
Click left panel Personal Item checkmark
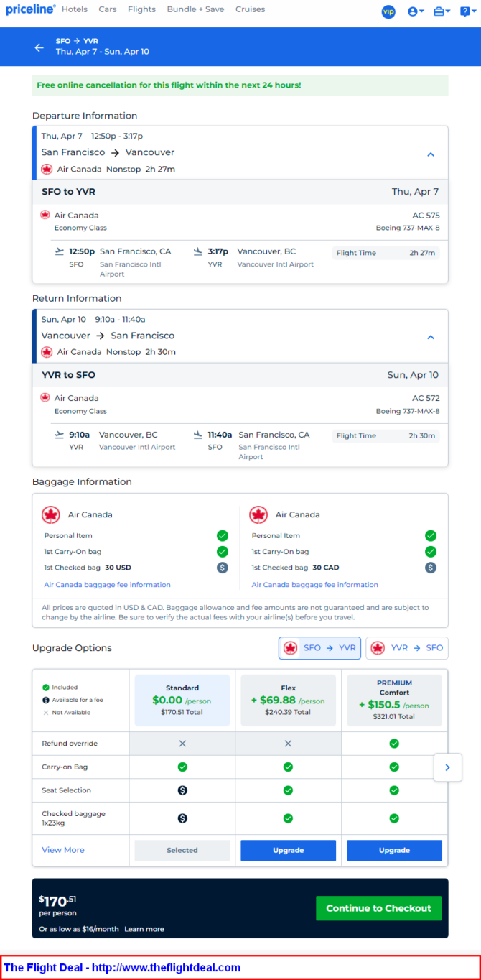click(223, 536)
